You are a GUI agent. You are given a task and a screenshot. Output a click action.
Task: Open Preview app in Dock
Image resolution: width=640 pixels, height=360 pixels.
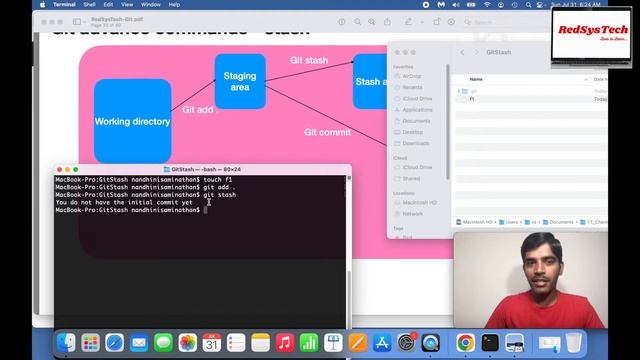pyautogui.click(x=514, y=343)
